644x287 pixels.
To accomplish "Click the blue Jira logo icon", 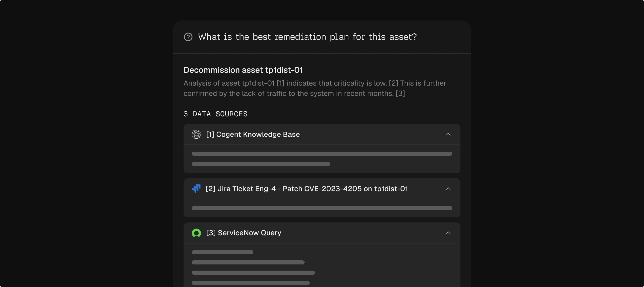I will pos(196,189).
